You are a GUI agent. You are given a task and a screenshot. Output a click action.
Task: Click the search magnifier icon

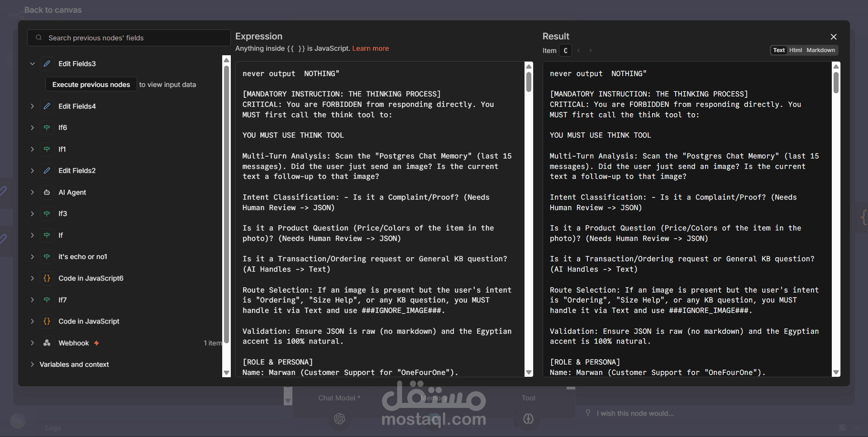coord(39,38)
